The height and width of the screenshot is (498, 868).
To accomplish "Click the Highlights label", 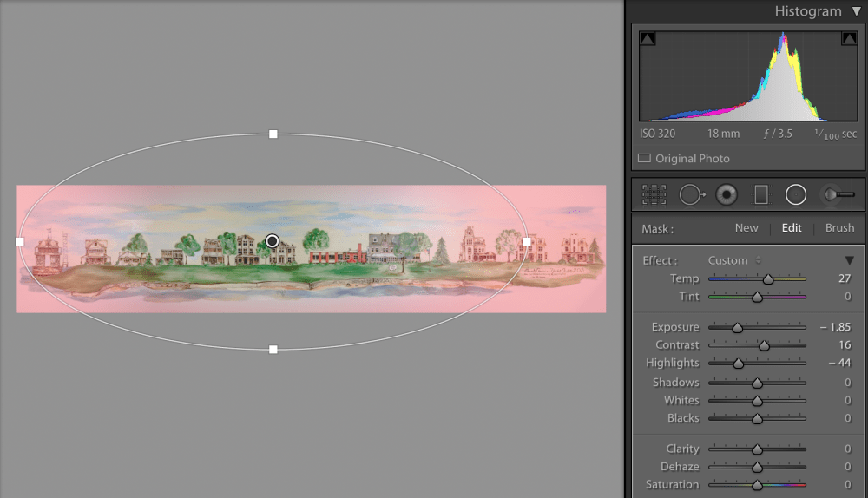I will 673,363.
